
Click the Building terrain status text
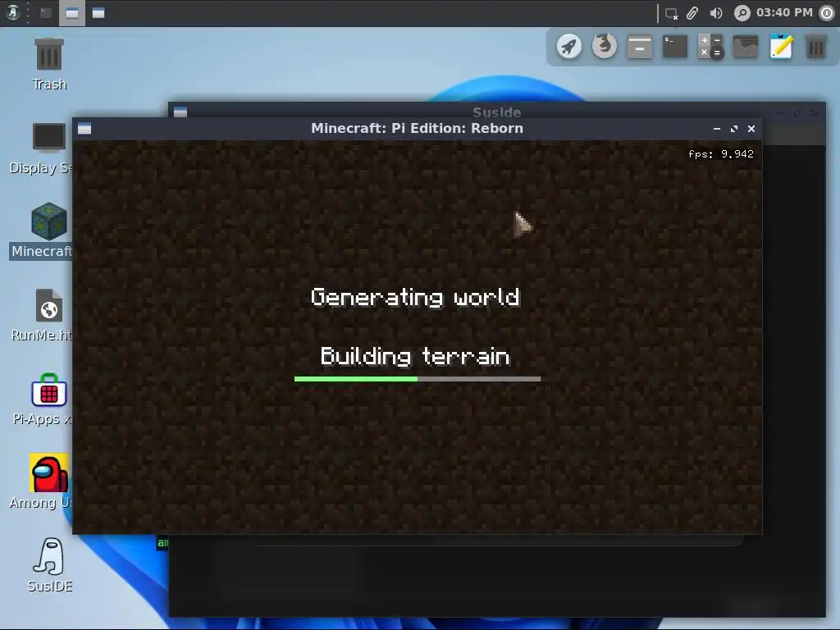tap(415, 356)
